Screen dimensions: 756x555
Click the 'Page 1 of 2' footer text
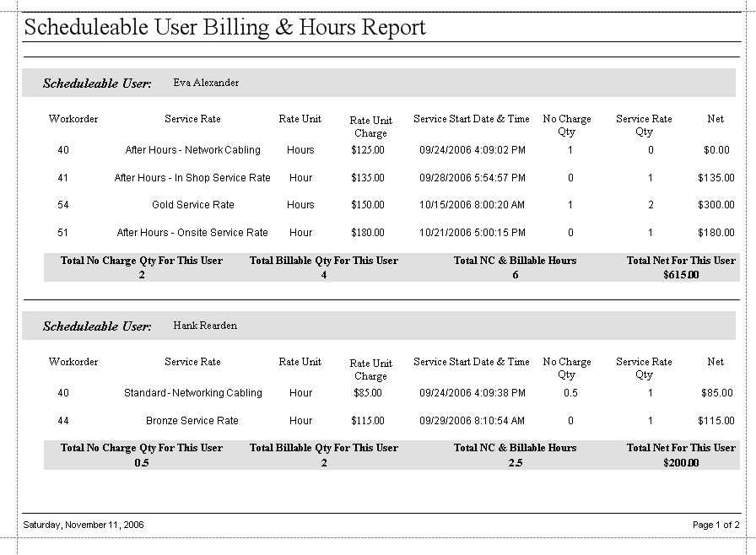point(716,525)
